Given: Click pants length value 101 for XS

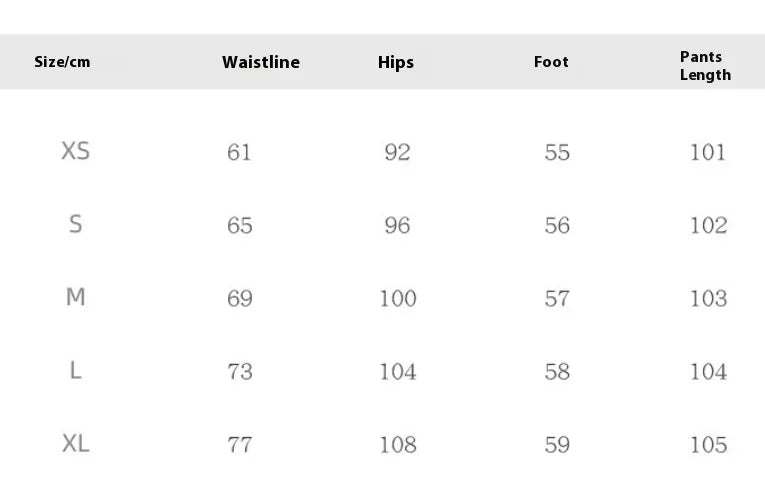Looking at the screenshot, I should (708, 152).
